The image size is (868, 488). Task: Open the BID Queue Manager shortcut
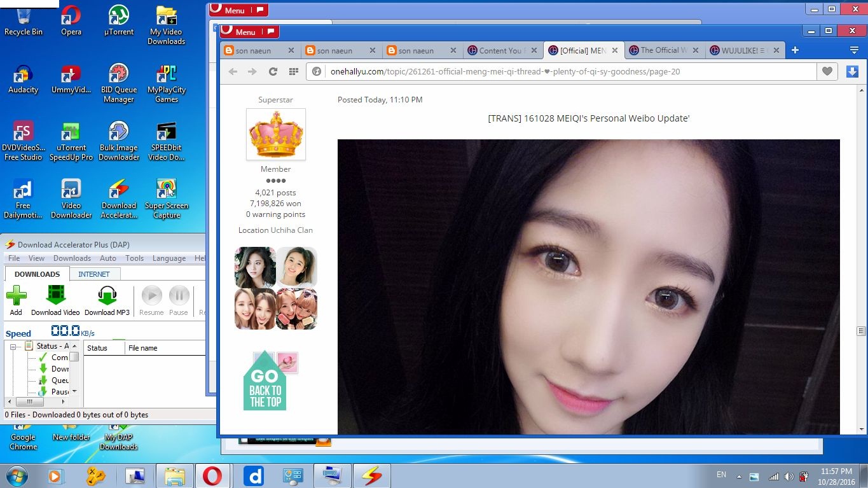click(119, 83)
